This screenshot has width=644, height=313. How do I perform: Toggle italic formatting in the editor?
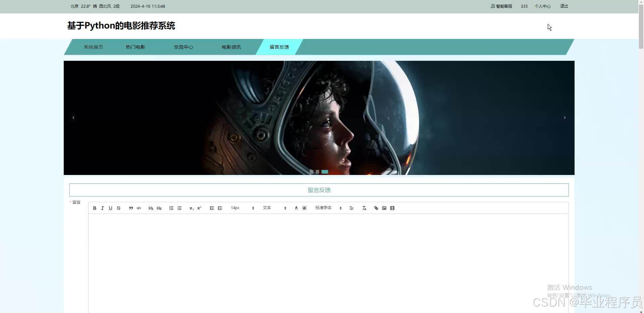point(103,208)
